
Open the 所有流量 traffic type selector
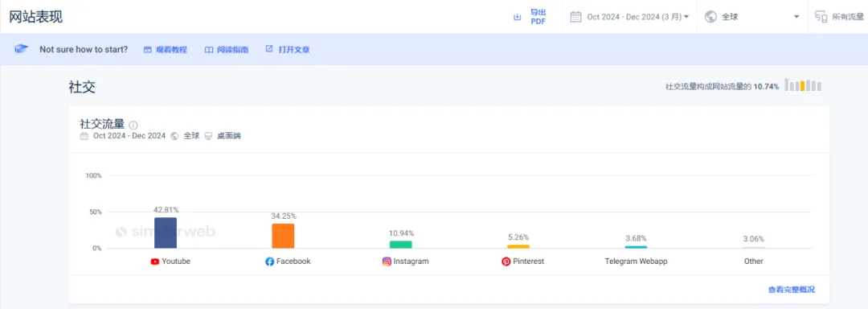(x=838, y=17)
